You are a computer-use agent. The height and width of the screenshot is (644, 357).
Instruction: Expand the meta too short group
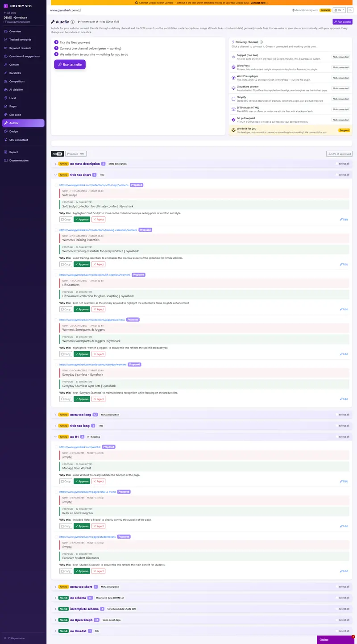55,587
